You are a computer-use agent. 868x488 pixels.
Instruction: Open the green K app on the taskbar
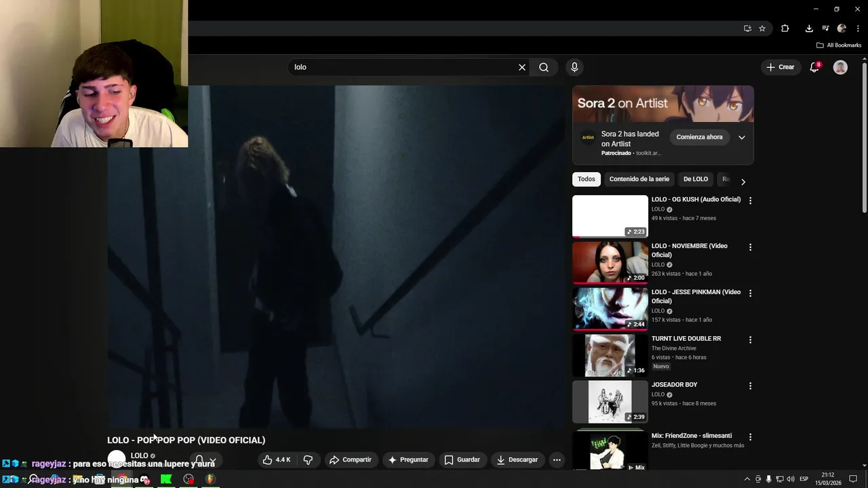click(166, 479)
